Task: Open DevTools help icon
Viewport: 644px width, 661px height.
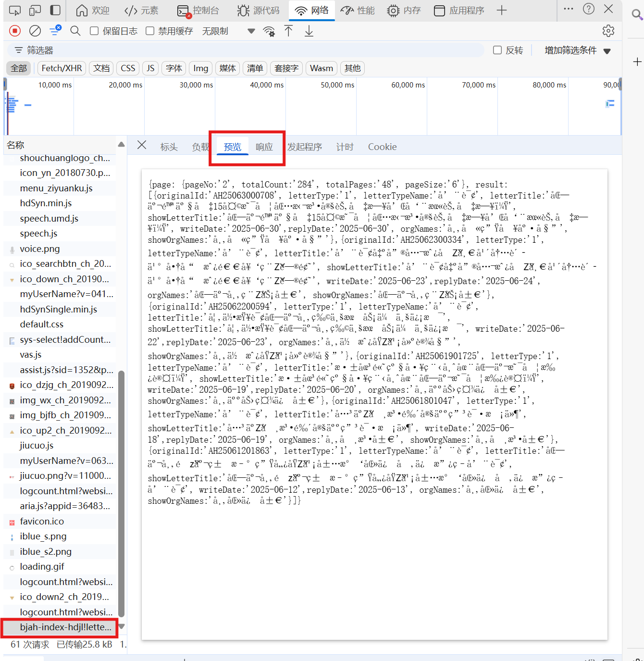Action: (589, 9)
